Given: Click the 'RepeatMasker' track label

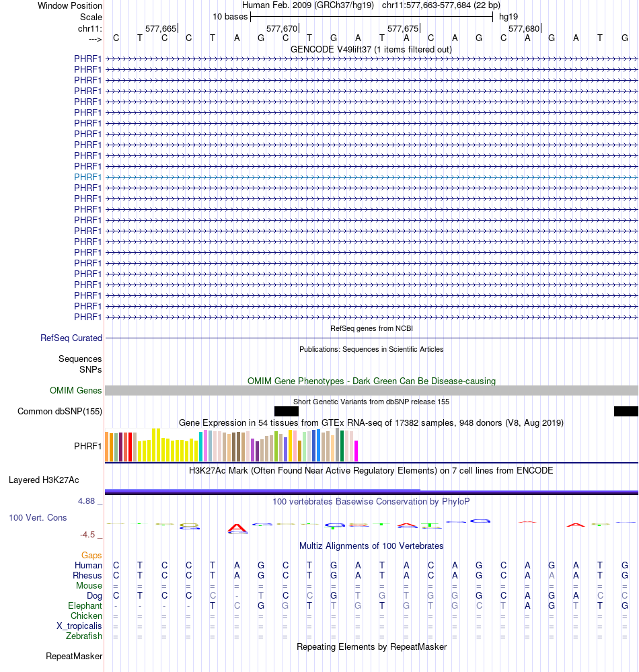Looking at the screenshot, I should (x=74, y=656).
